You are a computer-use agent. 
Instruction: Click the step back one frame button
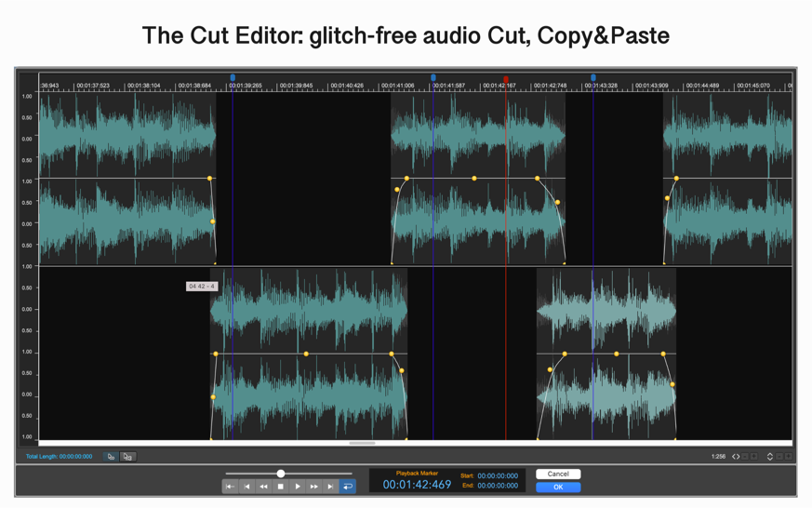click(x=246, y=487)
